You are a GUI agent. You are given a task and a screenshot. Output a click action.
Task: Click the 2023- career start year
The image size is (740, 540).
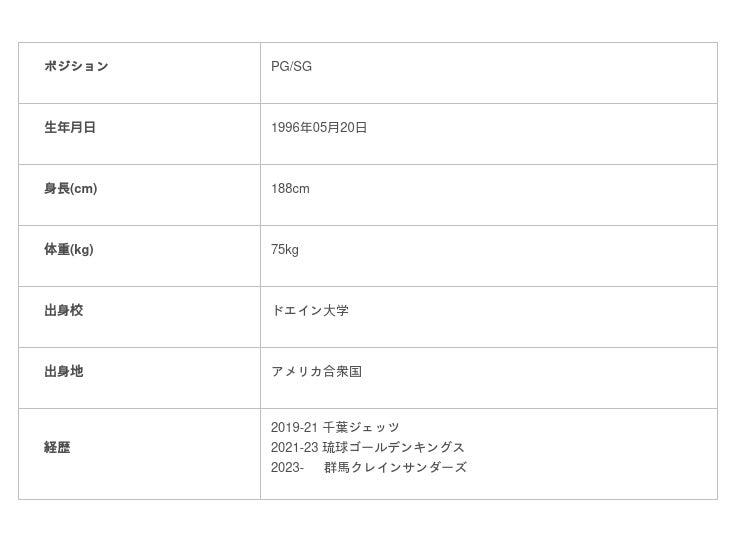tap(287, 468)
